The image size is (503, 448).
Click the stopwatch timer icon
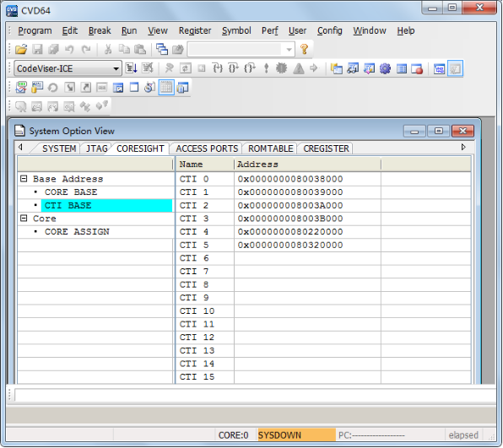tap(150, 87)
